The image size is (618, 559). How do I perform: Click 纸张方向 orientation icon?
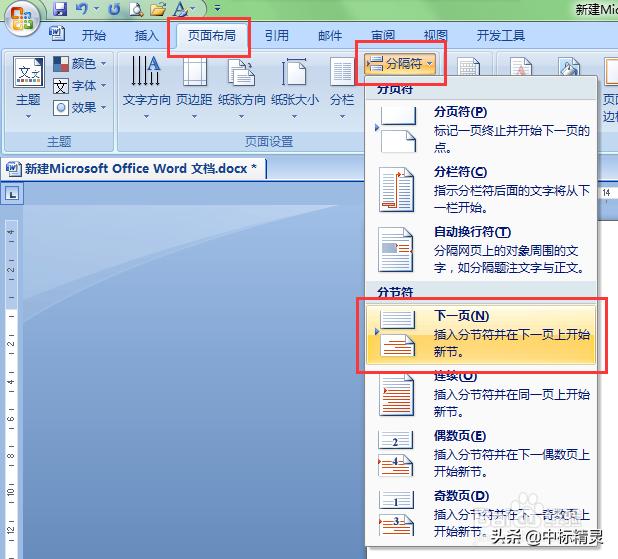[x=242, y=72]
